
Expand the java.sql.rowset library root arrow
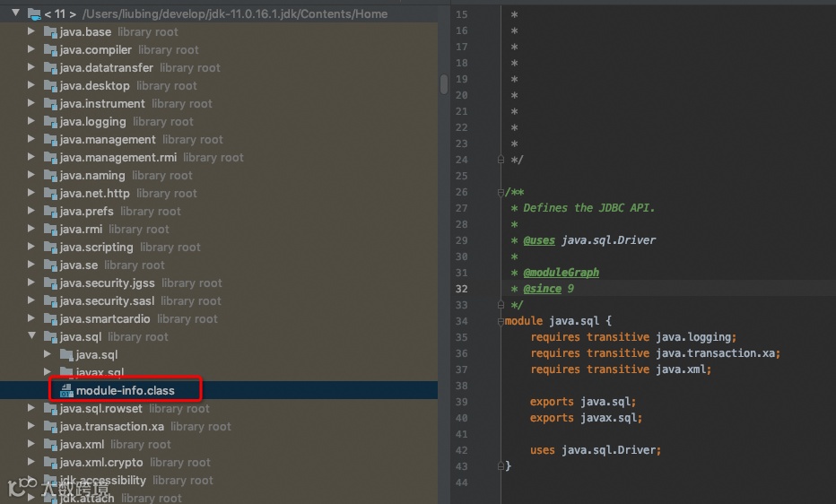tap(31, 408)
